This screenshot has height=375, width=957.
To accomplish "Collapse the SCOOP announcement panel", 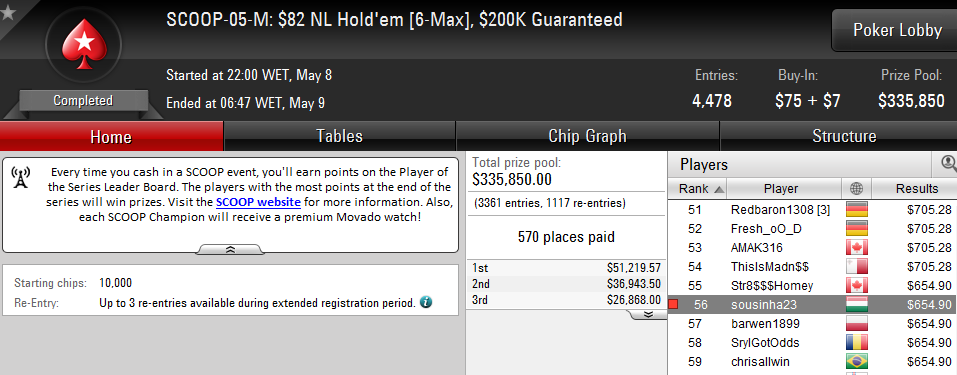I will coord(231,249).
